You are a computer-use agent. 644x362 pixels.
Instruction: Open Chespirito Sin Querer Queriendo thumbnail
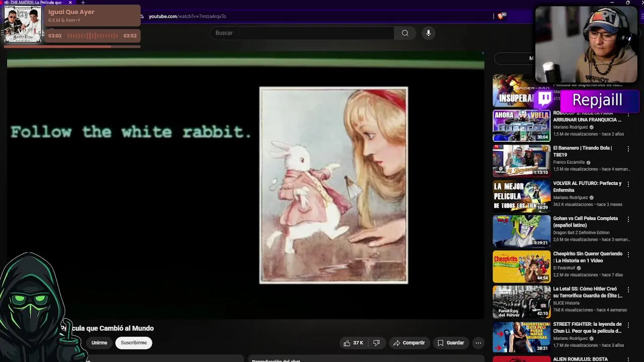(x=522, y=266)
